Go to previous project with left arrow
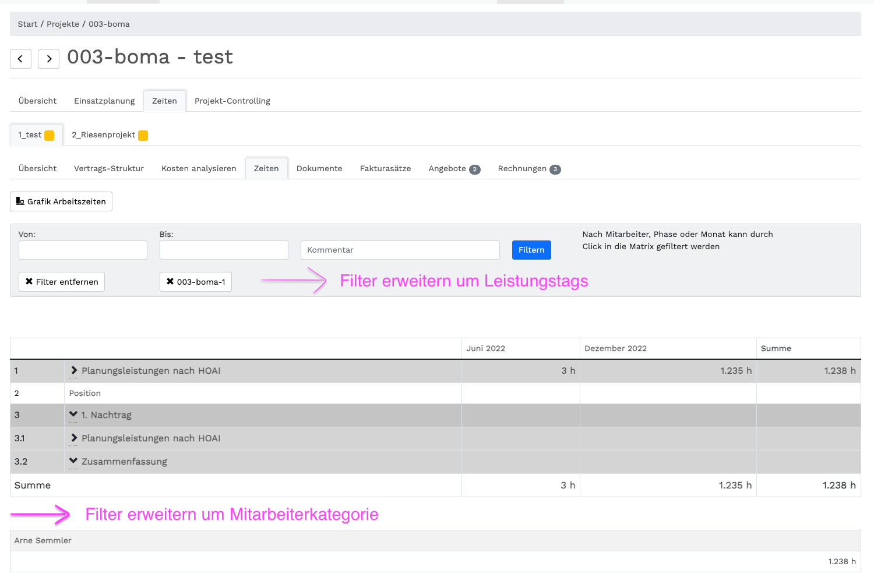 (x=20, y=59)
